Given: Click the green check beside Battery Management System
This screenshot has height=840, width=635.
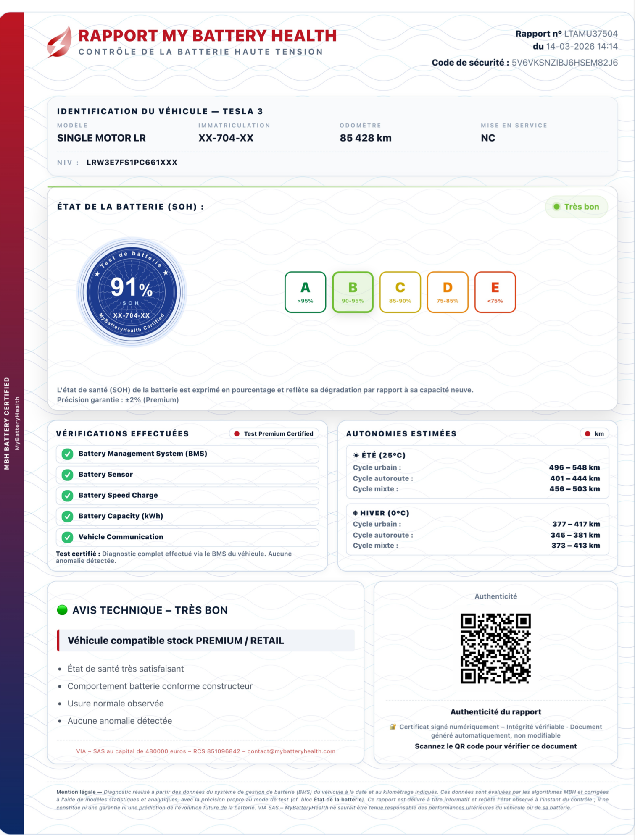Looking at the screenshot, I should tap(67, 454).
